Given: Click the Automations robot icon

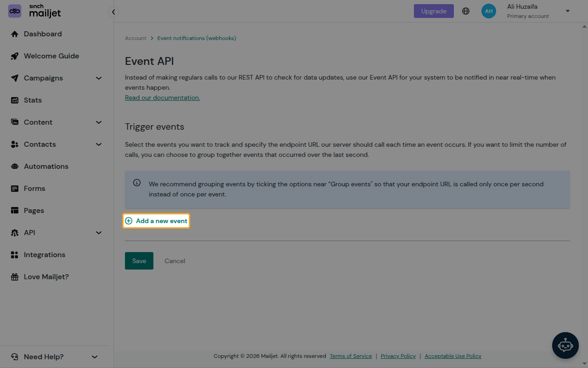Looking at the screenshot, I should (15, 167).
